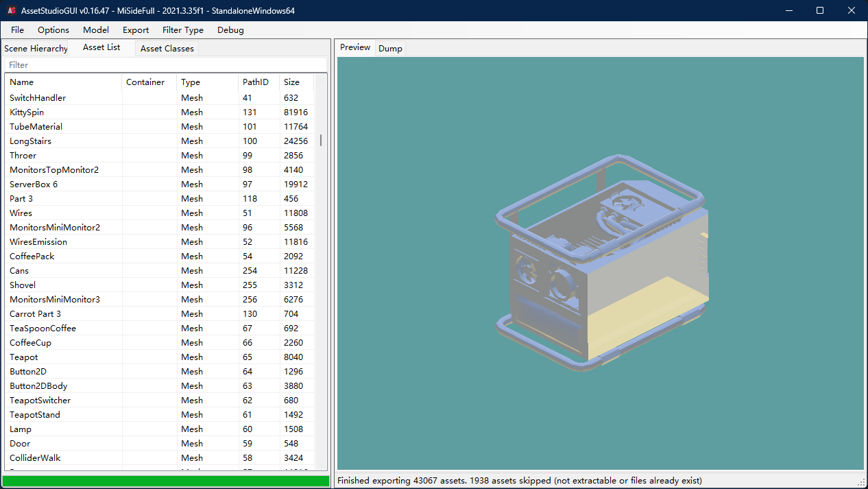The height and width of the screenshot is (489, 868).
Task: Open the File menu
Action: click(17, 29)
